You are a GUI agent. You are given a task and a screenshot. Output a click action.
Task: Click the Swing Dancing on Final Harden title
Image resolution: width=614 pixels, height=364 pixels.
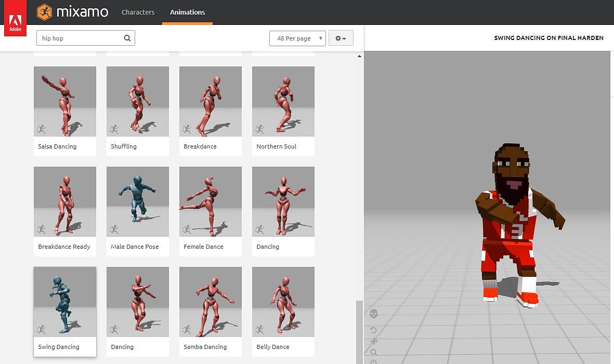click(x=548, y=38)
